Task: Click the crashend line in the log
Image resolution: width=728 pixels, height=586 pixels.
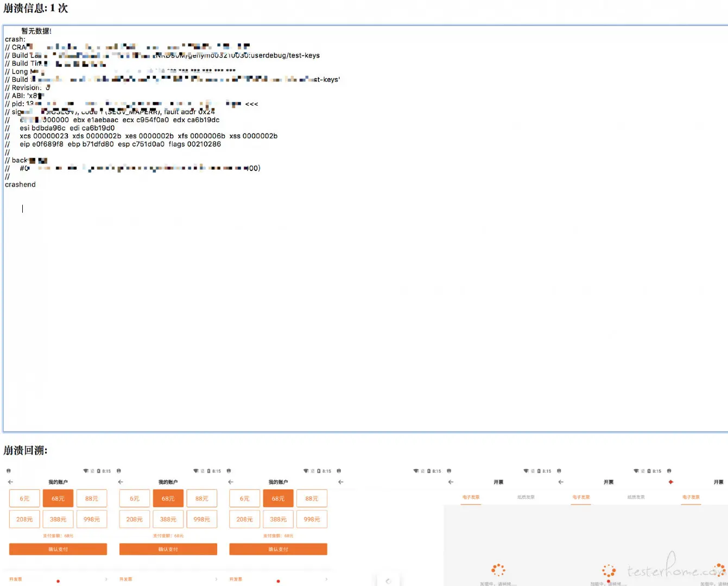Action: [20, 184]
